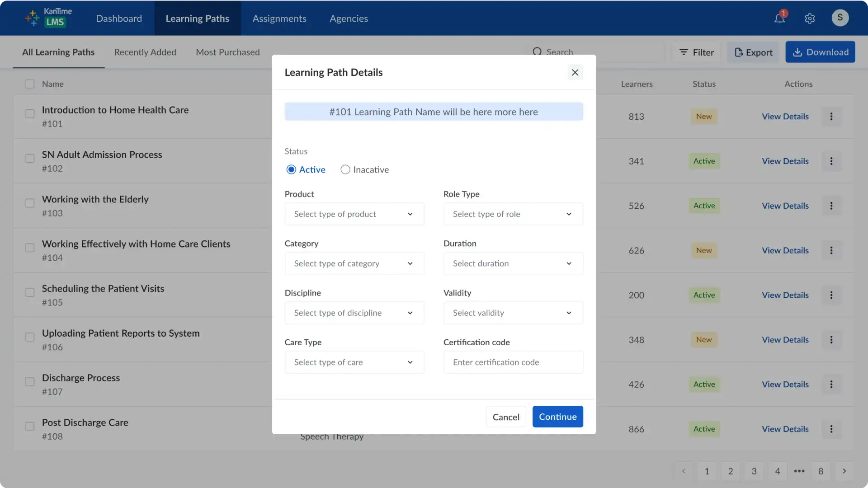Click the KanTime LMS logo
This screenshot has width=868, height=488.
point(49,18)
